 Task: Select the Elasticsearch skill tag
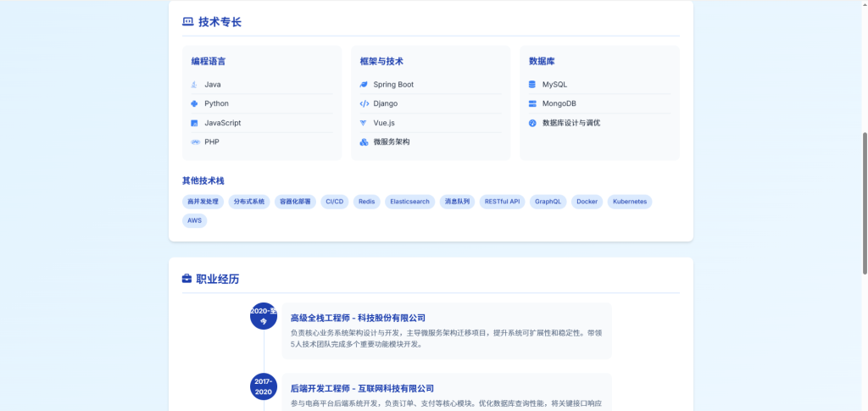coord(410,202)
